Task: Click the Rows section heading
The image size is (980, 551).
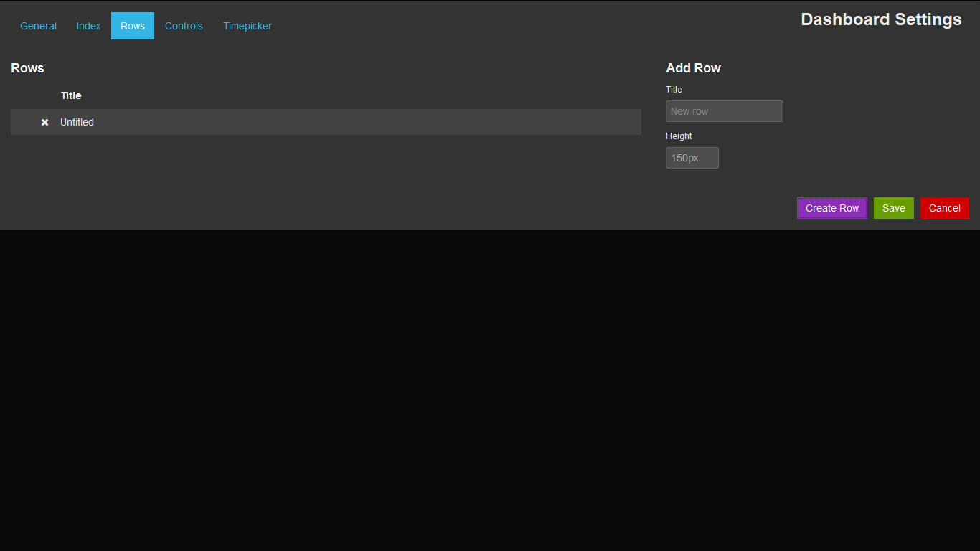Action: (x=27, y=68)
